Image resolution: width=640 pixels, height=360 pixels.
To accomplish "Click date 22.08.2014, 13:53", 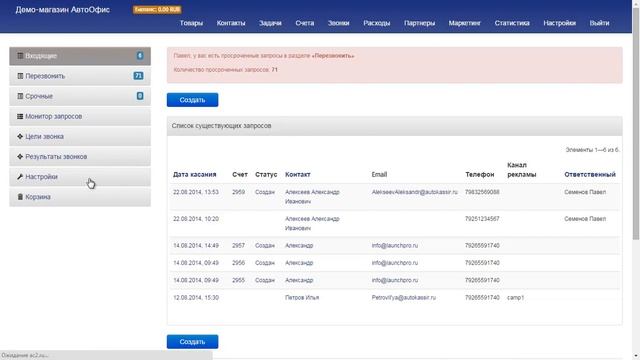I will [196, 192].
